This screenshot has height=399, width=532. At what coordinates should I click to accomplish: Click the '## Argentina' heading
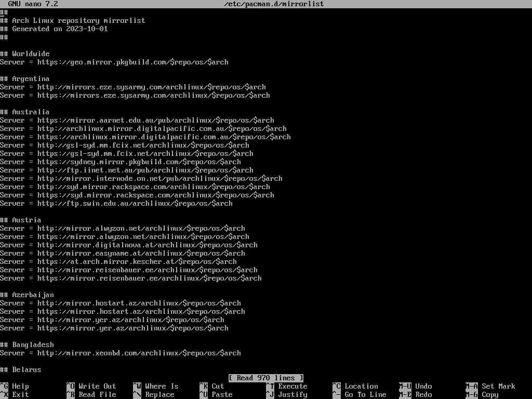25,79
